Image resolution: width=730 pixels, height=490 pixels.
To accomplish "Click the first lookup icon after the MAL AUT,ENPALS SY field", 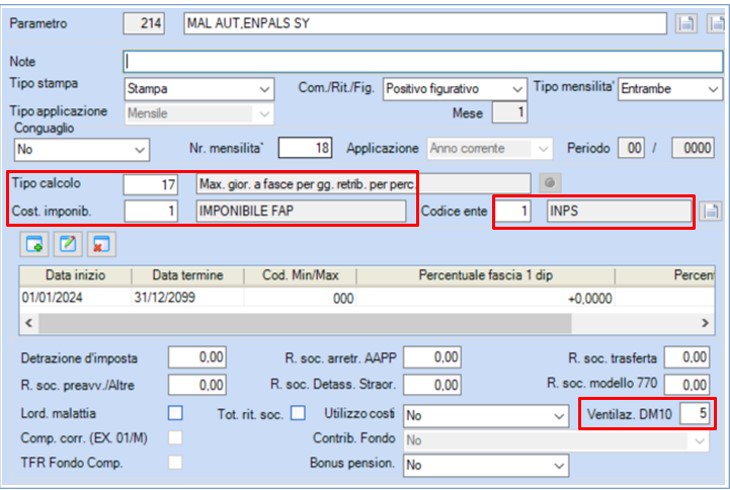I will pyautogui.click(x=686, y=23).
